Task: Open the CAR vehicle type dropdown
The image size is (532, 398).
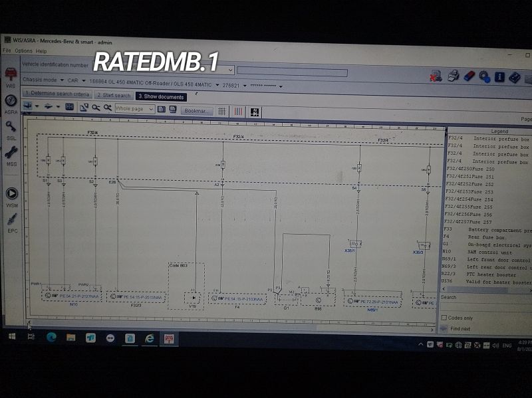Action: tap(84, 80)
